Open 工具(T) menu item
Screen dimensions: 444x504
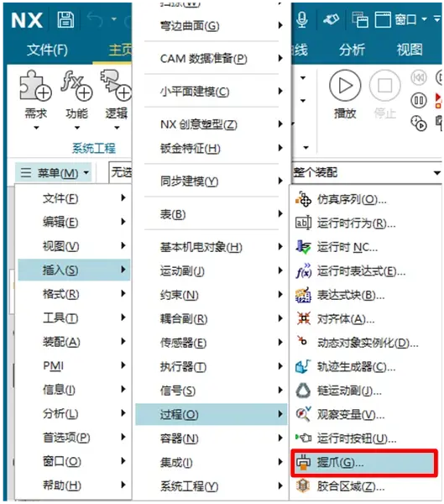[74, 318]
